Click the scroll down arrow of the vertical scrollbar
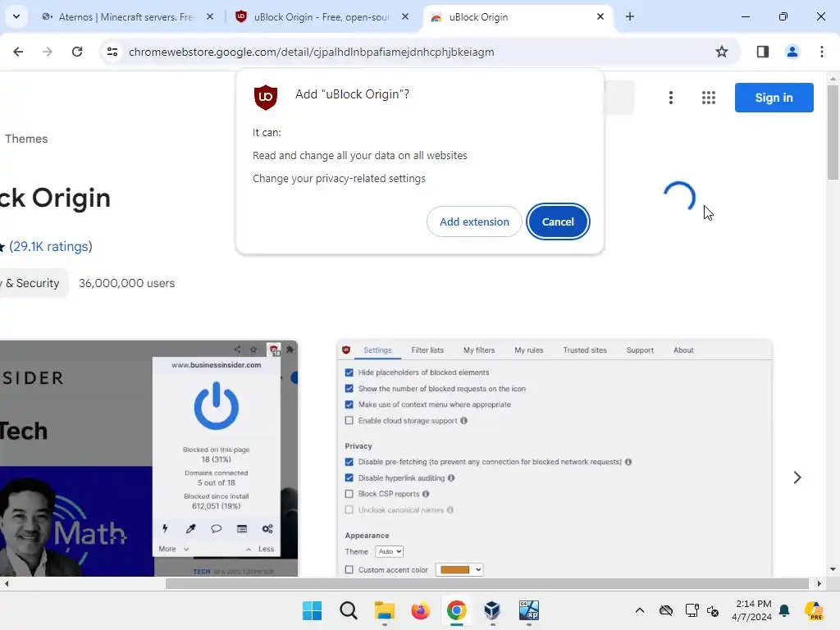 point(833,569)
